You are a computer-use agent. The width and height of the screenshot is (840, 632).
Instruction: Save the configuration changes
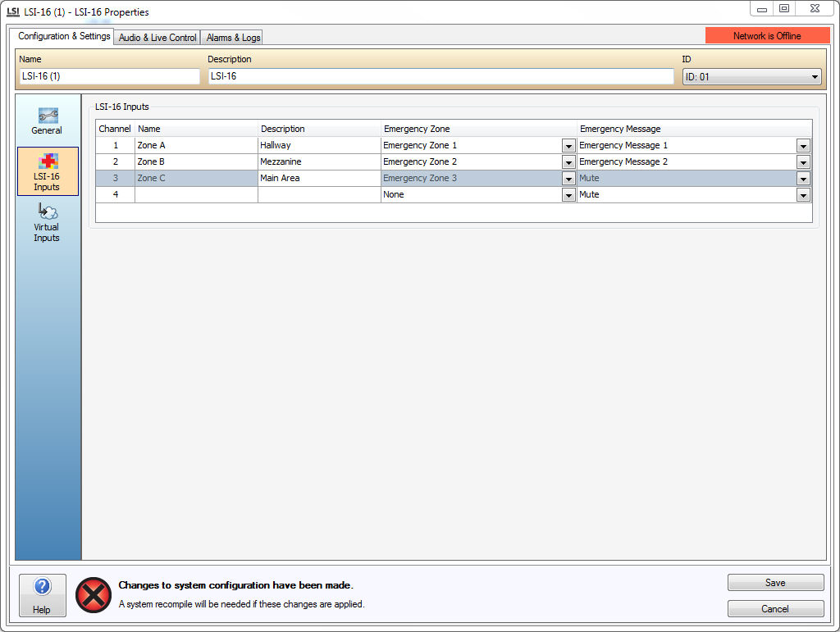click(775, 582)
